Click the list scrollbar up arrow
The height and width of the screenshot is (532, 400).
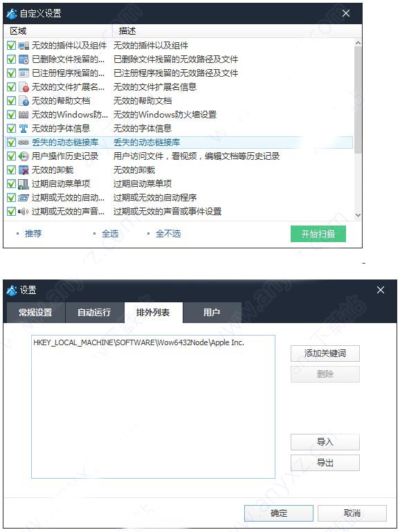click(358, 43)
